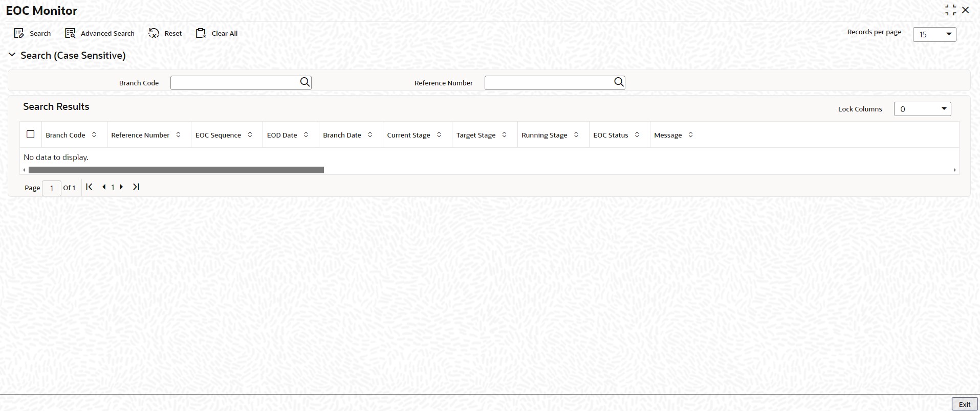Open Reference Number lookup magnifier

(x=619, y=82)
